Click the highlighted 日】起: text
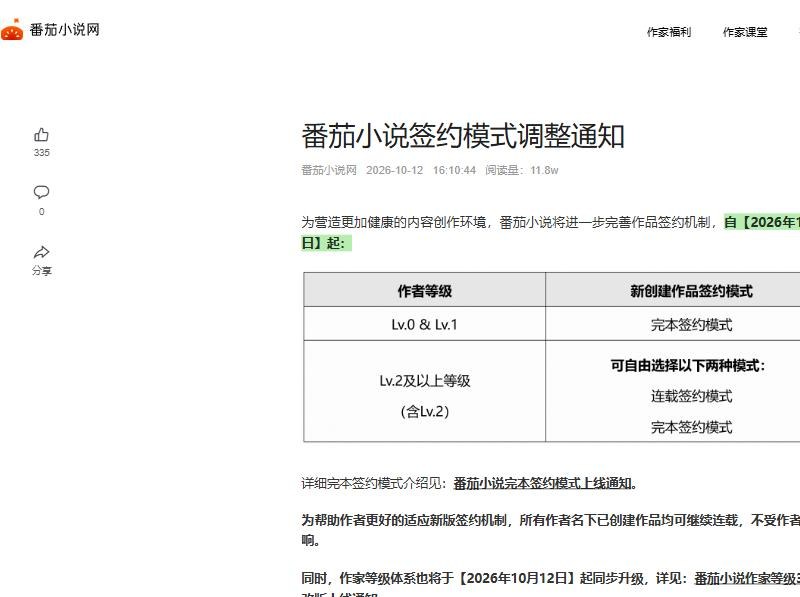The width and height of the screenshot is (800, 597). point(326,243)
